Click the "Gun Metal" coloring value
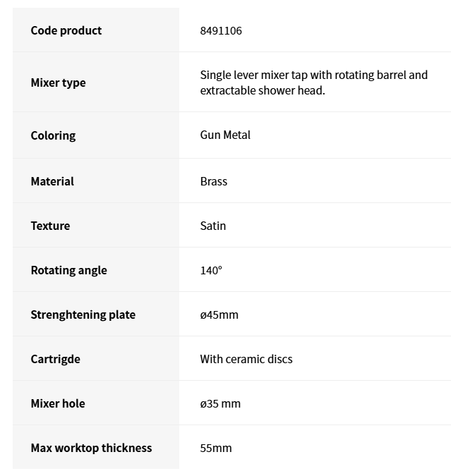This screenshot has height=476, width=451. [225, 135]
